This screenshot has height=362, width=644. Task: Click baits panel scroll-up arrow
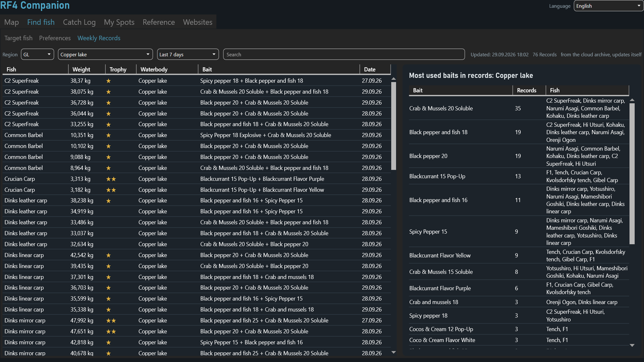(632, 100)
